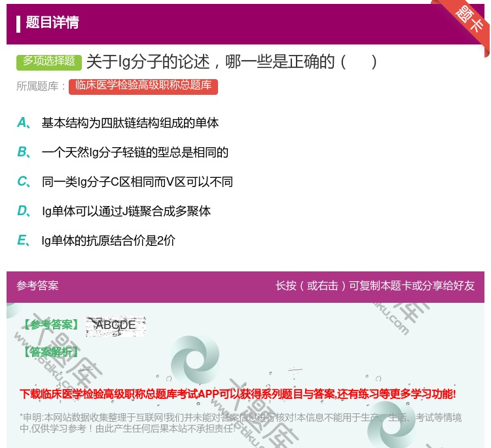Click the letter D option marker
This screenshot has width=491, height=448.
click(x=24, y=211)
